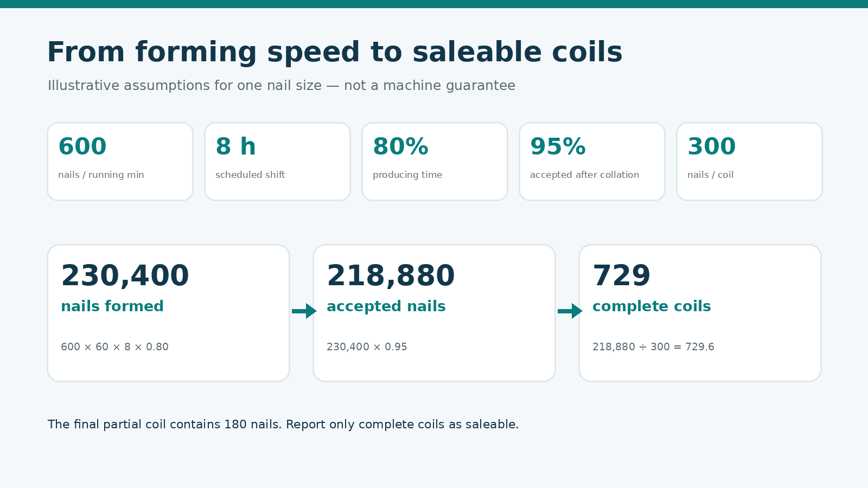The height and width of the screenshot is (488, 868).
Task: Click the '300' value
Action: click(712, 147)
